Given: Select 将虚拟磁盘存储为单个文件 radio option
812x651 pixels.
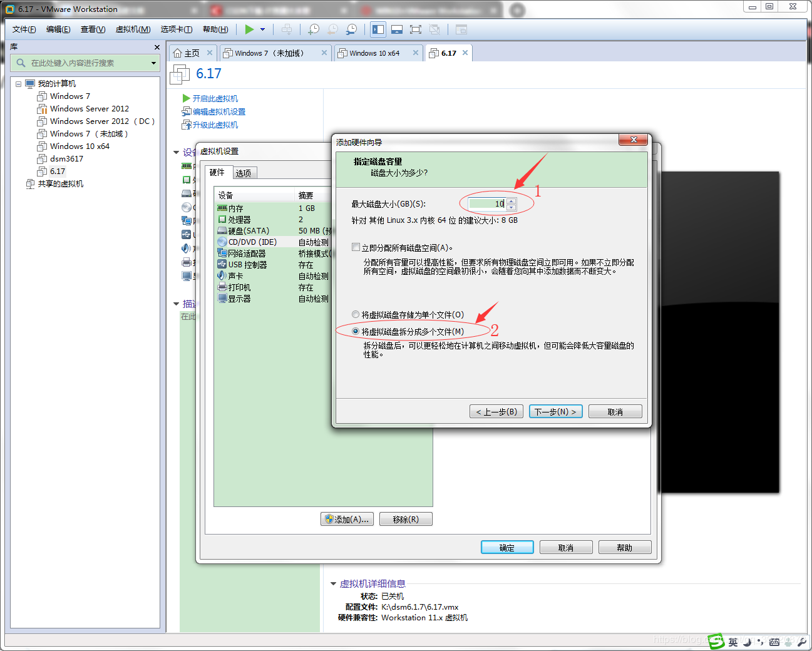Looking at the screenshot, I should pos(356,315).
